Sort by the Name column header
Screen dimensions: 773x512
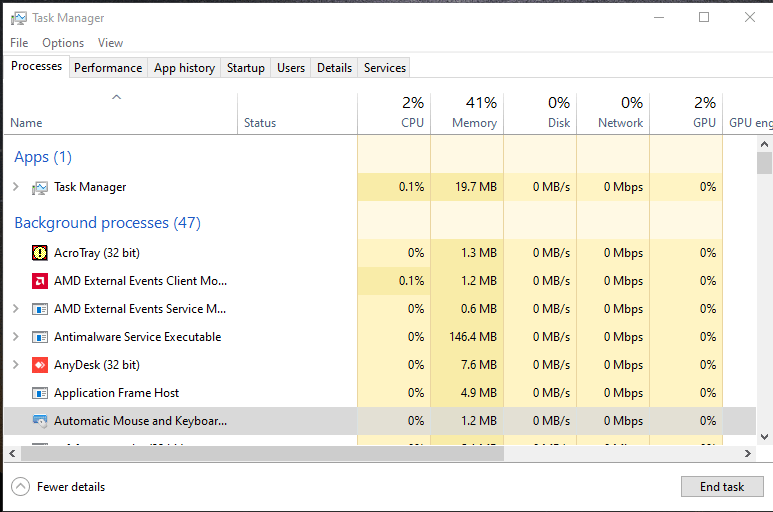pos(121,114)
